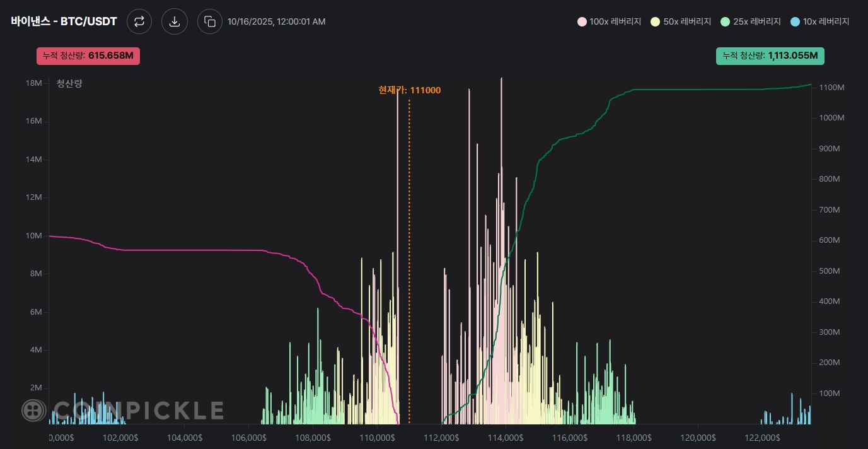Click the swap arrows icon button
Viewport: 868px width, 449px height.
[139, 21]
